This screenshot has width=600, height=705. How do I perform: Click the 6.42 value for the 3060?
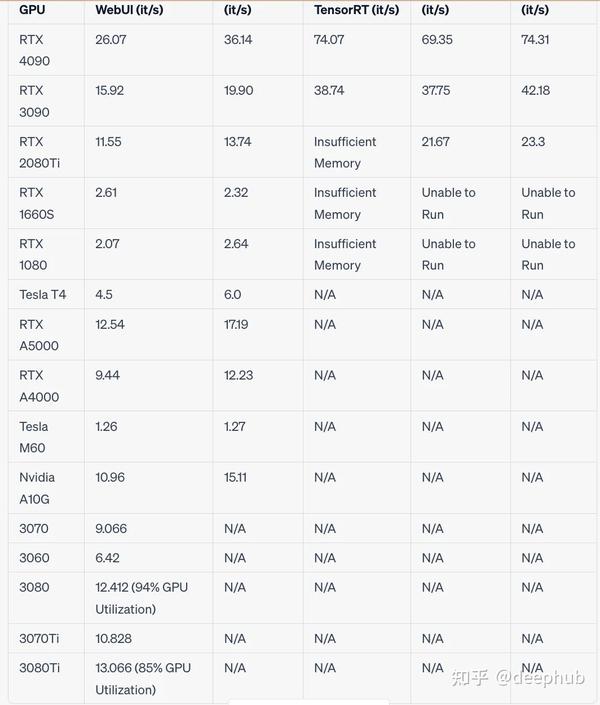point(107,558)
